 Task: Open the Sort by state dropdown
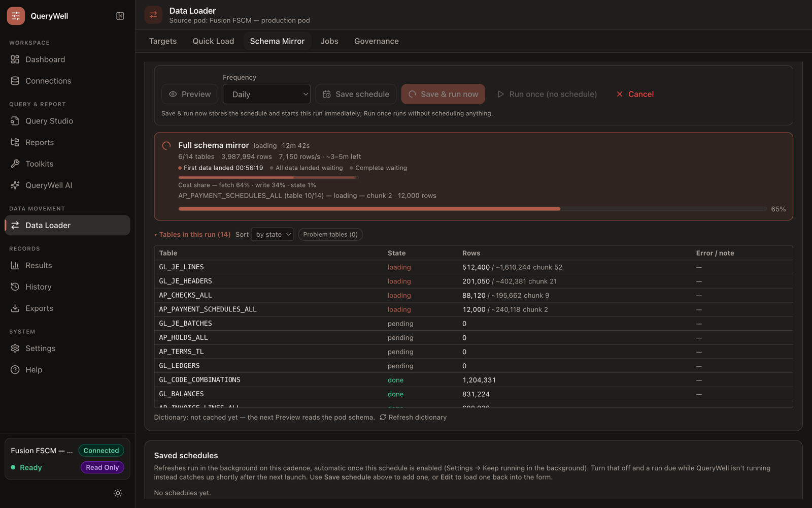273,234
